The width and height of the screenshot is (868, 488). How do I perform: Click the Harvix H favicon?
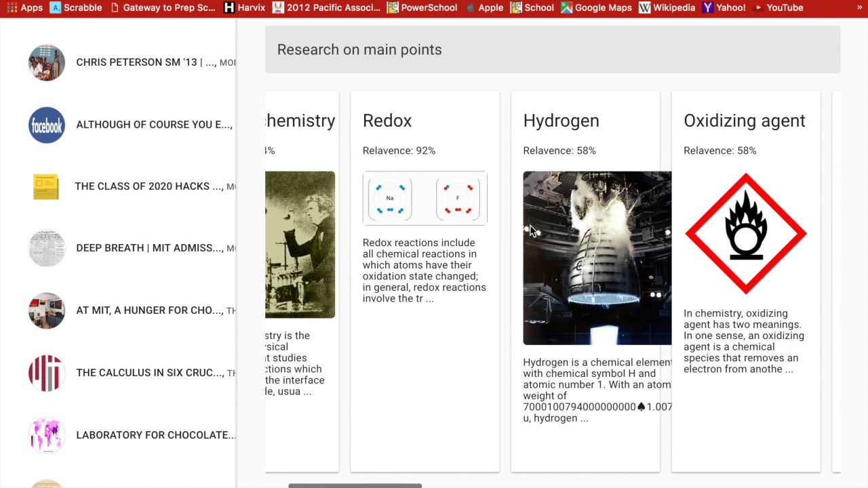pos(229,7)
